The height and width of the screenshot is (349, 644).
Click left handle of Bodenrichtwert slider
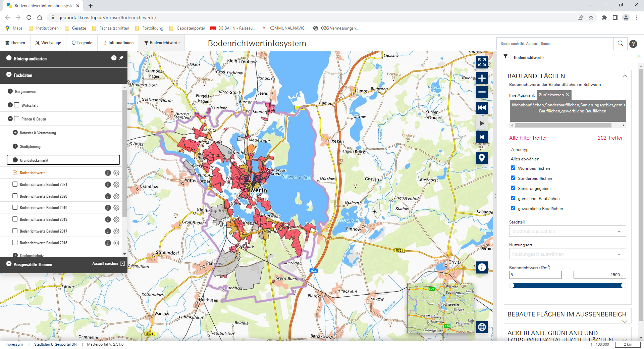click(512, 286)
